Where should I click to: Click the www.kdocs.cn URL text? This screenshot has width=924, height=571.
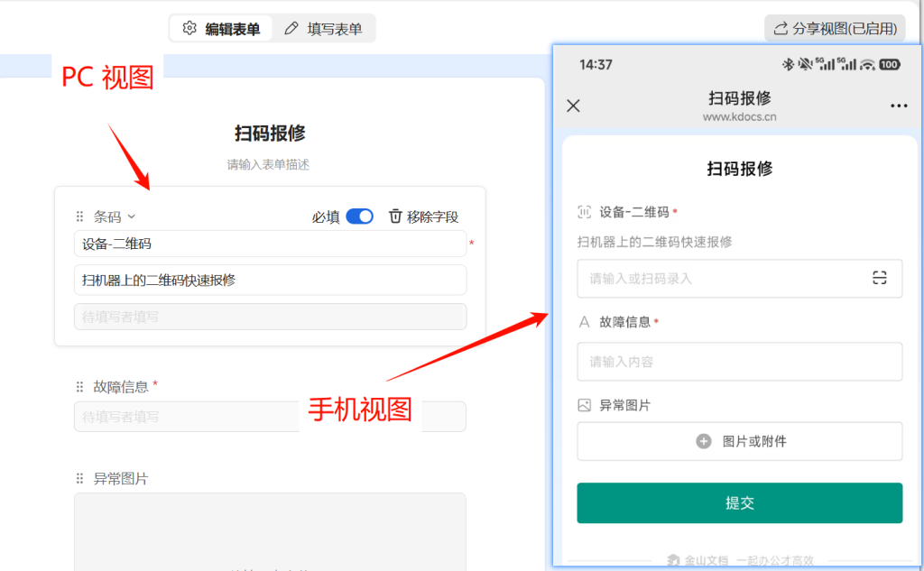pos(740,116)
